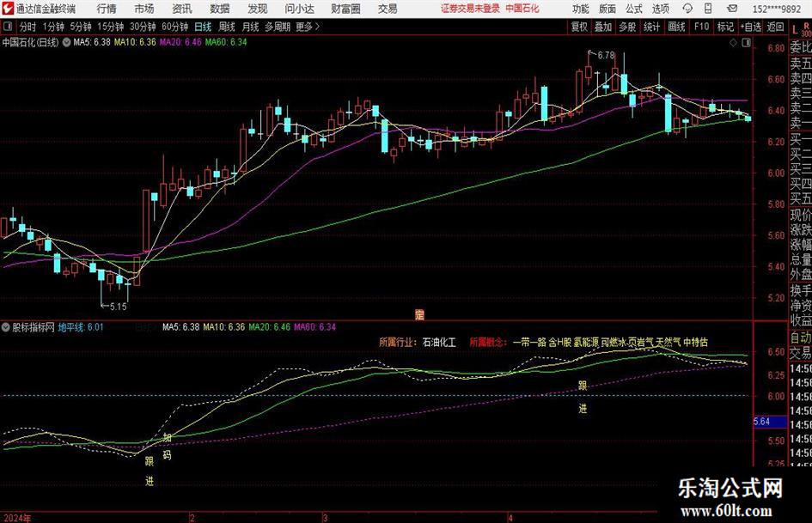
Task: Add stock via +自选 button
Action: coord(751,27)
